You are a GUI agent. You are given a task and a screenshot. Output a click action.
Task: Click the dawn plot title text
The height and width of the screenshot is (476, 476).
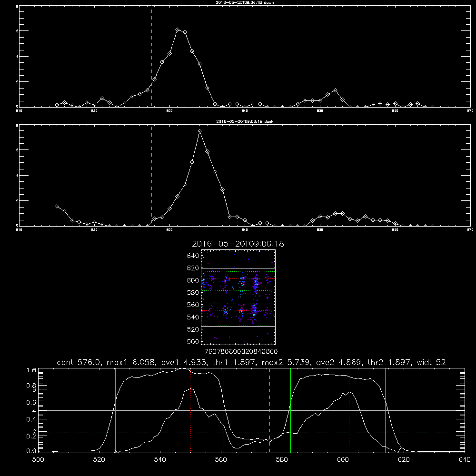[245, 2]
